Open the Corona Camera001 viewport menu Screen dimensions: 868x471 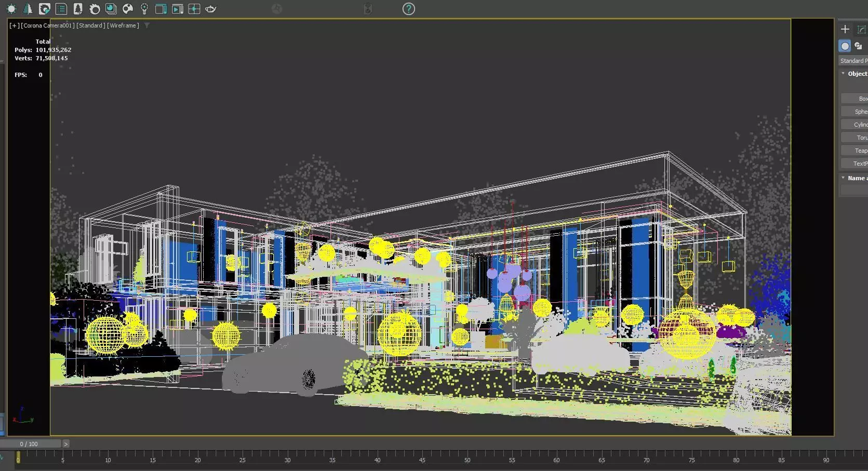48,25
